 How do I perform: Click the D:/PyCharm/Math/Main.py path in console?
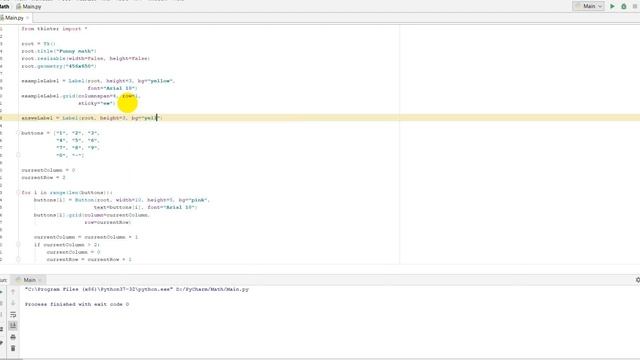click(x=212, y=289)
